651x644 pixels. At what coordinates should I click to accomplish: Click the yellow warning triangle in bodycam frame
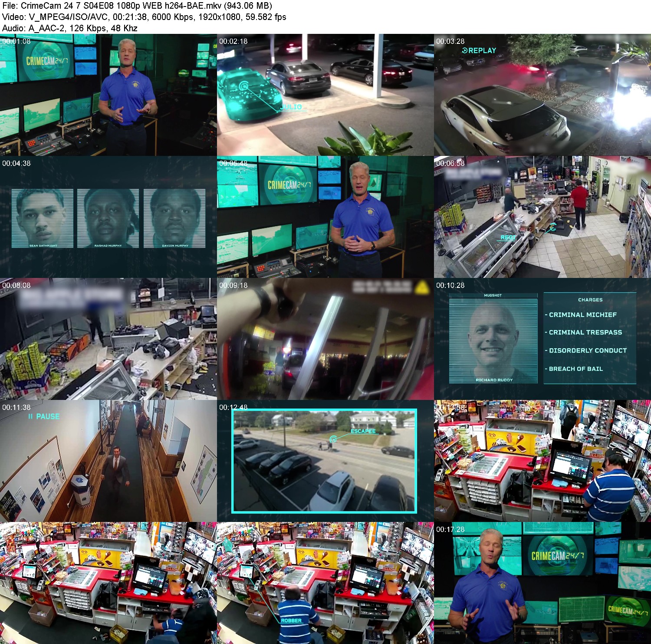tap(421, 287)
